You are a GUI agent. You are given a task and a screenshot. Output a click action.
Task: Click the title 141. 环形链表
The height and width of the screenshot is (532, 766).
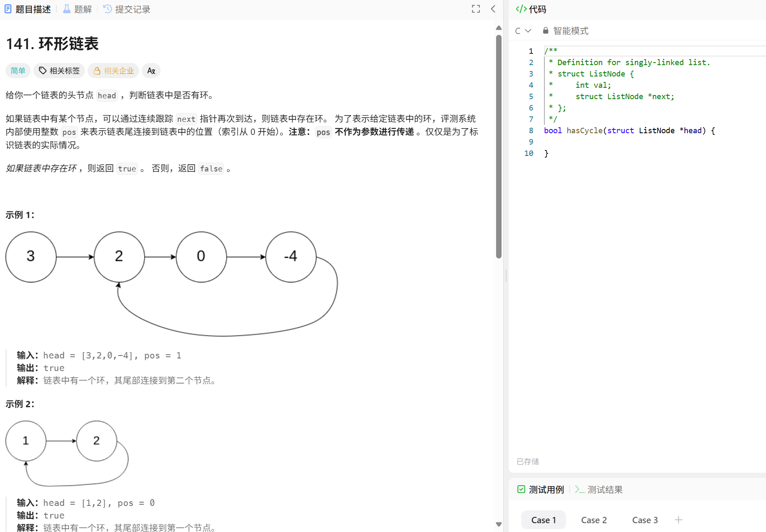[x=53, y=44]
